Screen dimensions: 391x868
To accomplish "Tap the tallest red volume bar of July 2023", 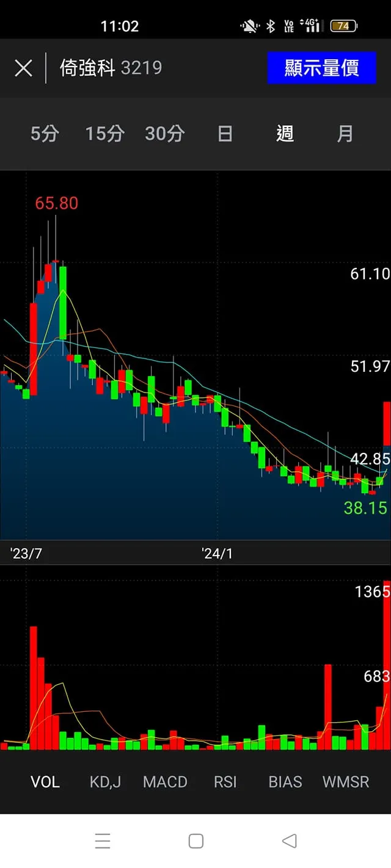I will [x=34, y=688].
